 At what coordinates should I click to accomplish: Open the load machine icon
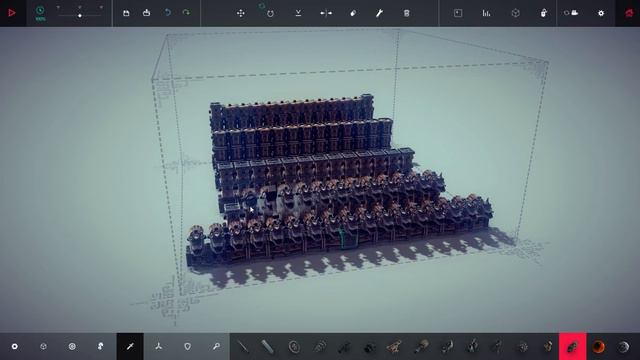(147, 13)
